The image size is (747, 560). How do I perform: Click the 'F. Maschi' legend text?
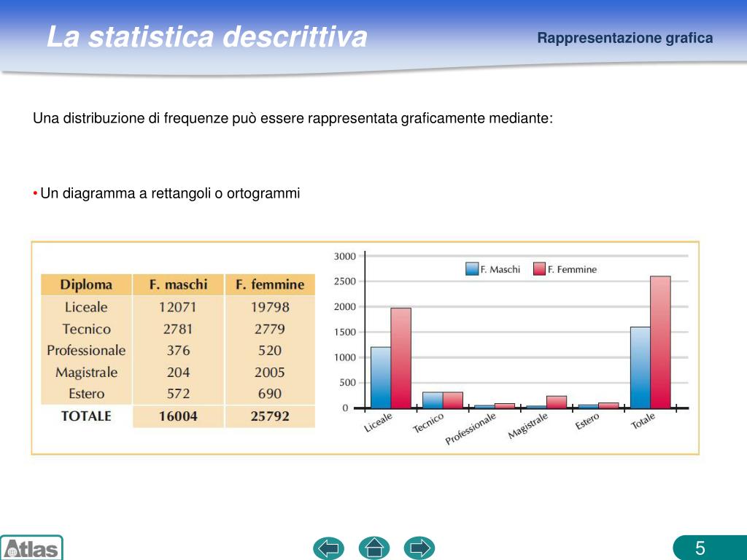click(x=500, y=270)
